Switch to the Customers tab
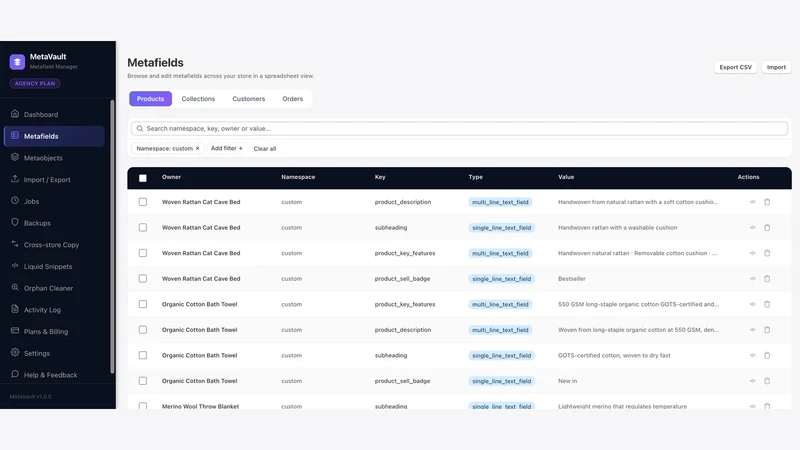The width and height of the screenshot is (800, 450). tap(248, 99)
